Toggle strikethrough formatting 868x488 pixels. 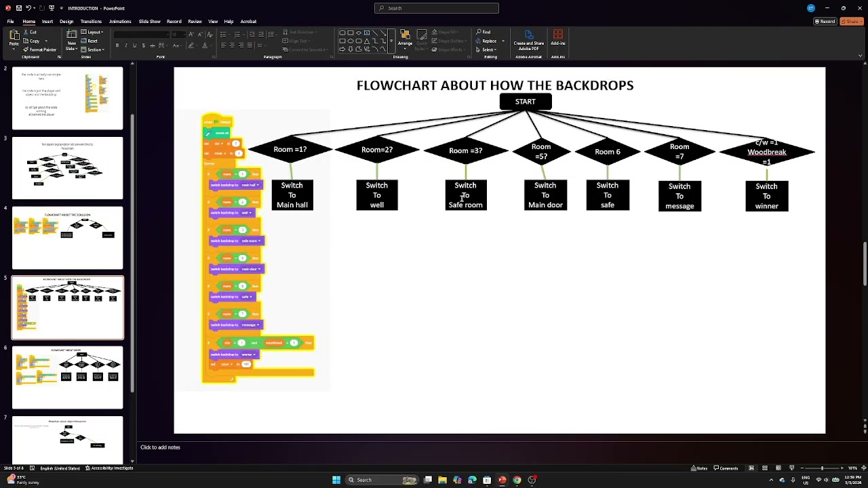152,45
